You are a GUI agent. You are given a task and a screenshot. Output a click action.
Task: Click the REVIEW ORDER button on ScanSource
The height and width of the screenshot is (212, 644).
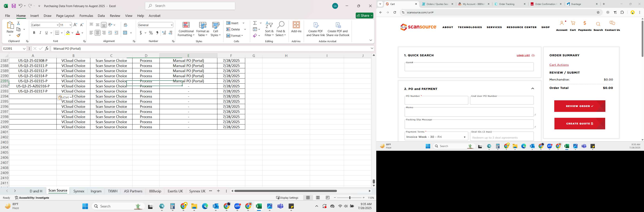click(x=580, y=106)
